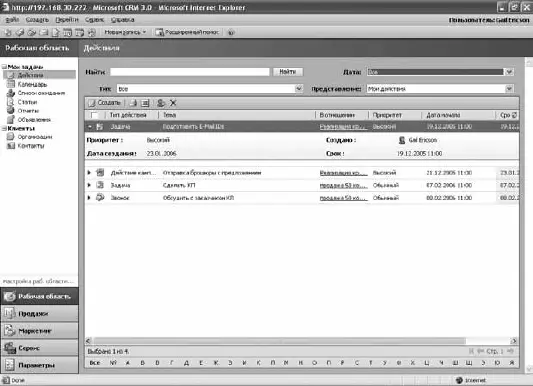Screen dimensions: 533x386
Task: Click the refresh icon at grid header right
Action: [x=515, y=115]
